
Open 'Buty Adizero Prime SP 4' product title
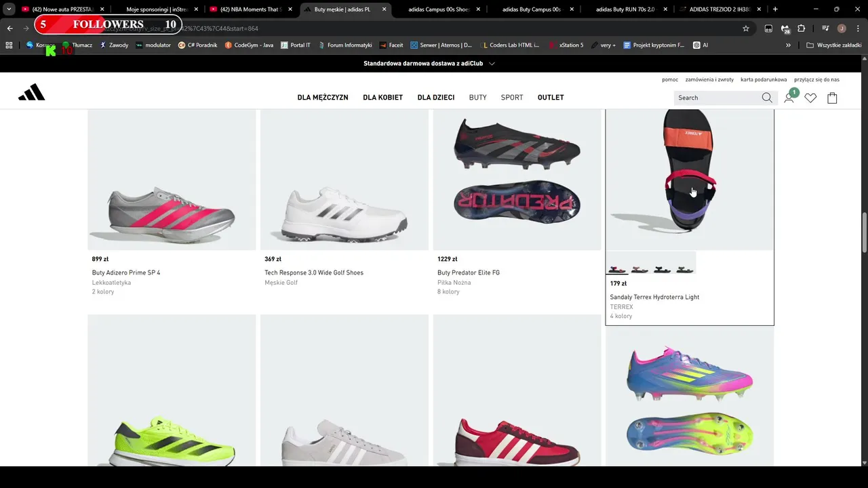point(126,272)
